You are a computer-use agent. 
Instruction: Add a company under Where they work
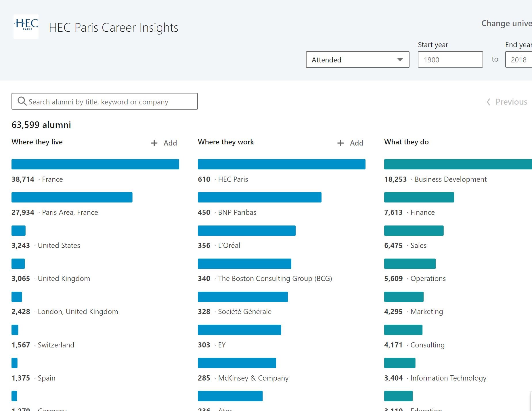[x=350, y=143]
